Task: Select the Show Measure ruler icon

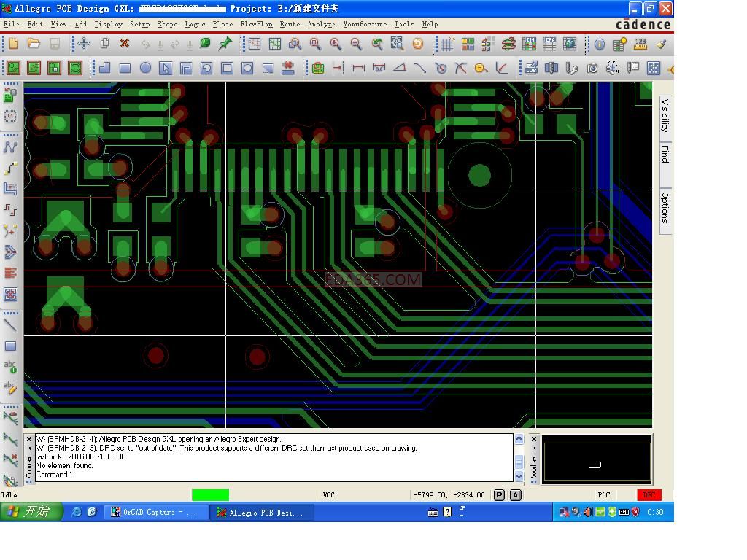Action: click(640, 44)
